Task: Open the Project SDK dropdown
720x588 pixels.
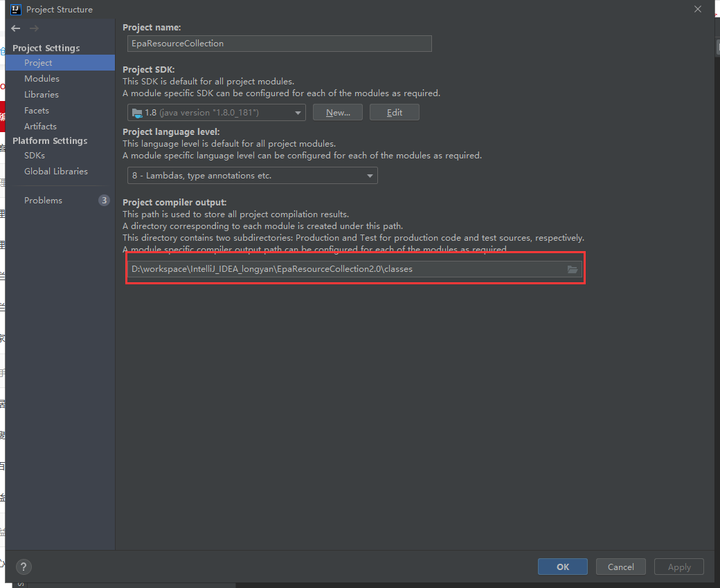Action: pyautogui.click(x=216, y=111)
